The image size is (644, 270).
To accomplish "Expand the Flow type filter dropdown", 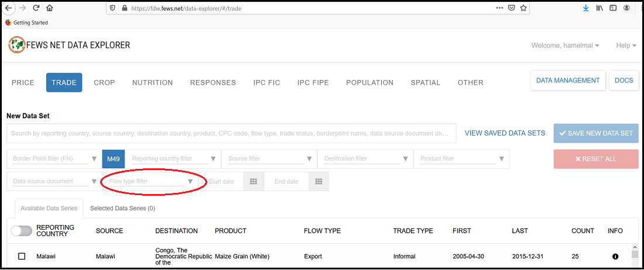I will tap(190, 182).
